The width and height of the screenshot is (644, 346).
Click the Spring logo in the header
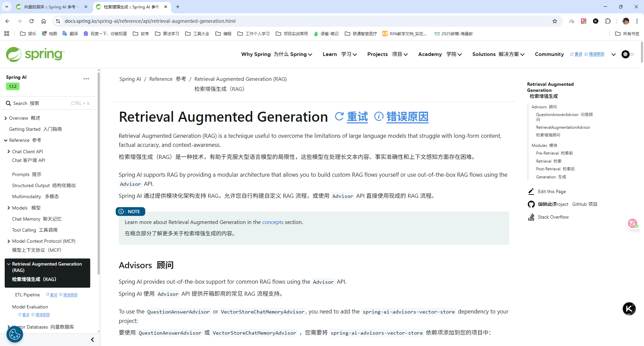pos(35,54)
